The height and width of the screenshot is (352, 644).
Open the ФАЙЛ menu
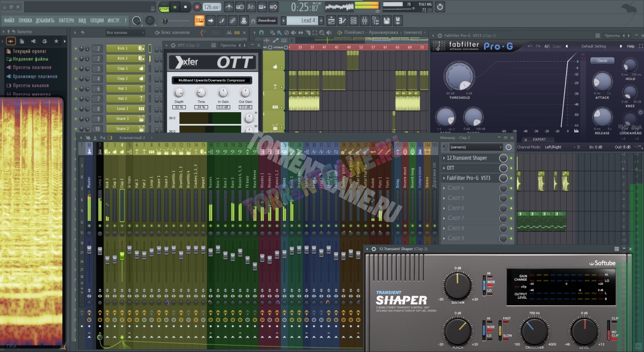pyautogui.click(x=9, y=20)
